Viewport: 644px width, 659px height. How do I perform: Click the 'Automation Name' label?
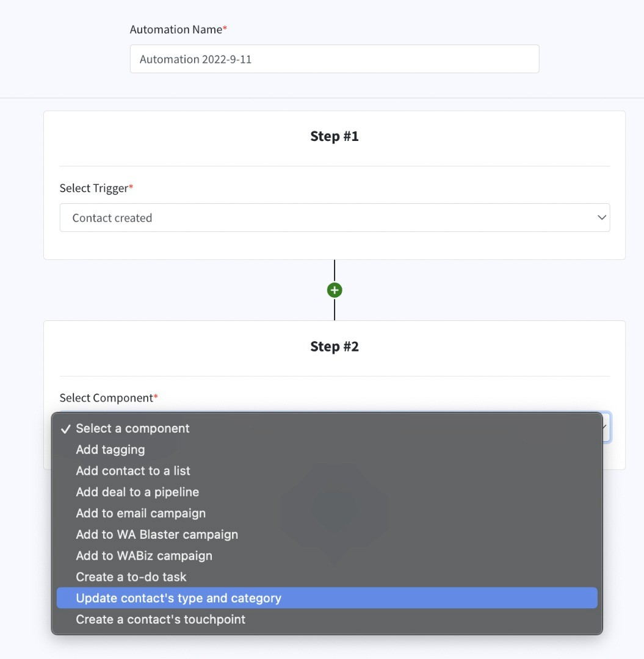tap(176, 29)
